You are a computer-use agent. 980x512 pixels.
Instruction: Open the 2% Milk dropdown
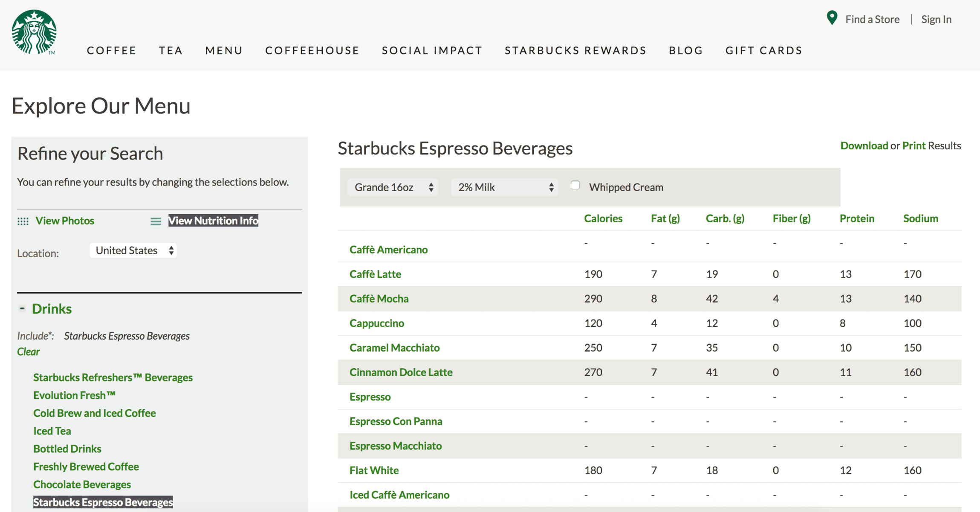pos(505,187)
